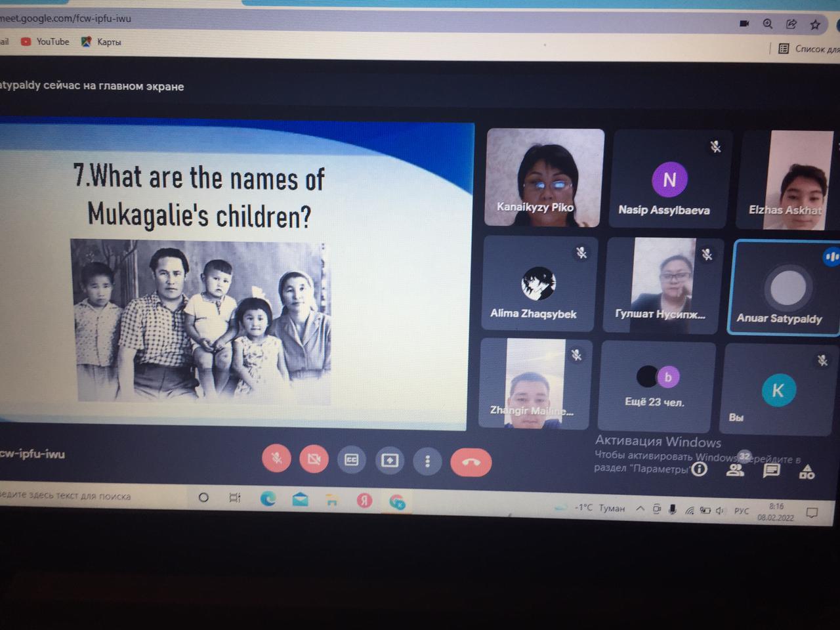Image resolution: width=840 pixels, height=630 pixels.
Task: Toggle closed captions (CC) button
Action: click(x=352, y=460)
